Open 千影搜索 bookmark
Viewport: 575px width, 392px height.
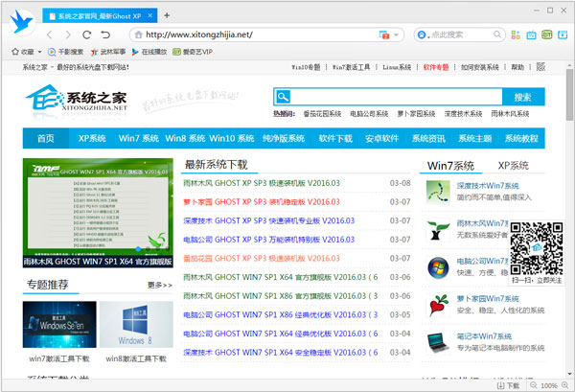[65, 52]
